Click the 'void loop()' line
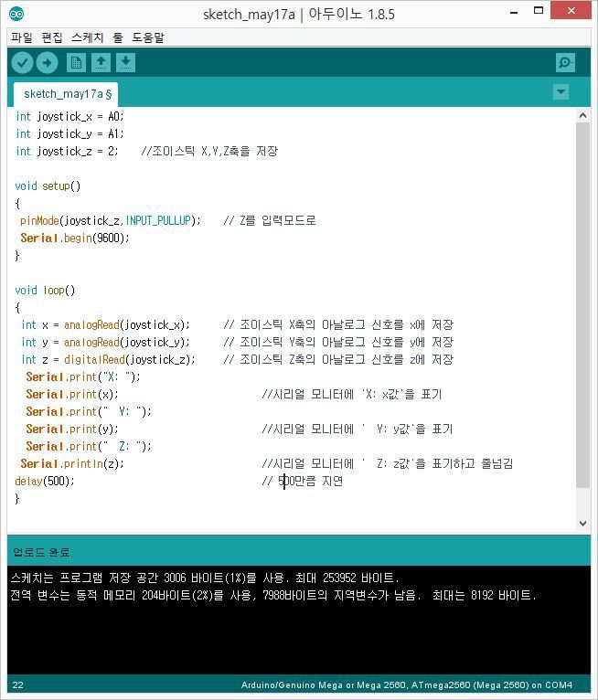 point(45,291)
